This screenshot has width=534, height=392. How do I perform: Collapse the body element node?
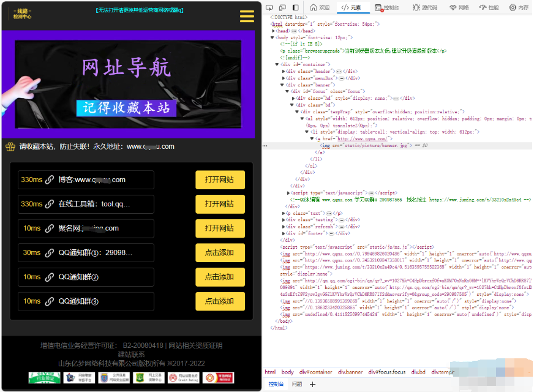tap(273, 38)
